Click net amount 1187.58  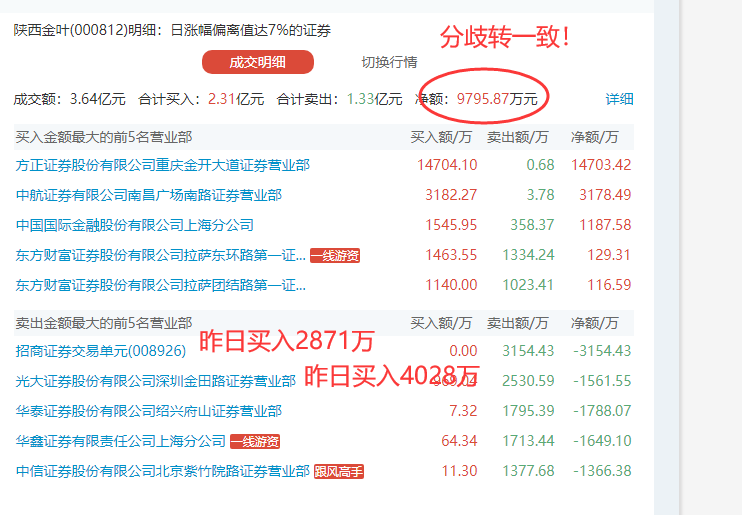[x=605, y=225]
